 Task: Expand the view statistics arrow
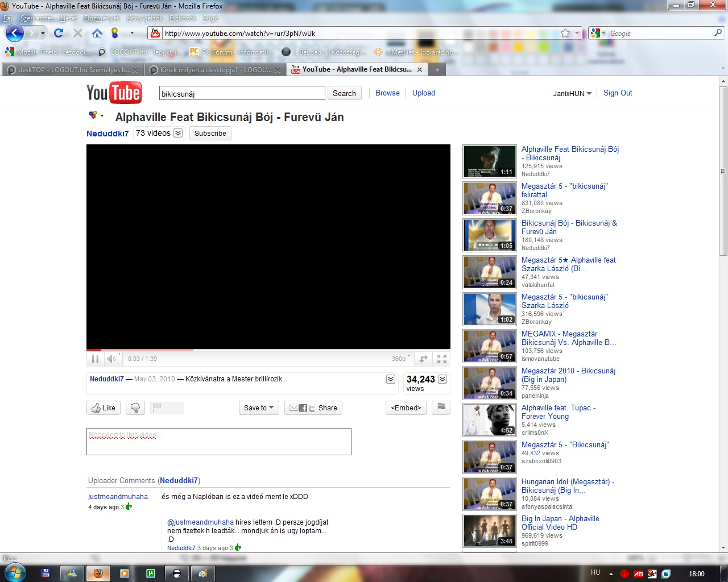(442, 379)
